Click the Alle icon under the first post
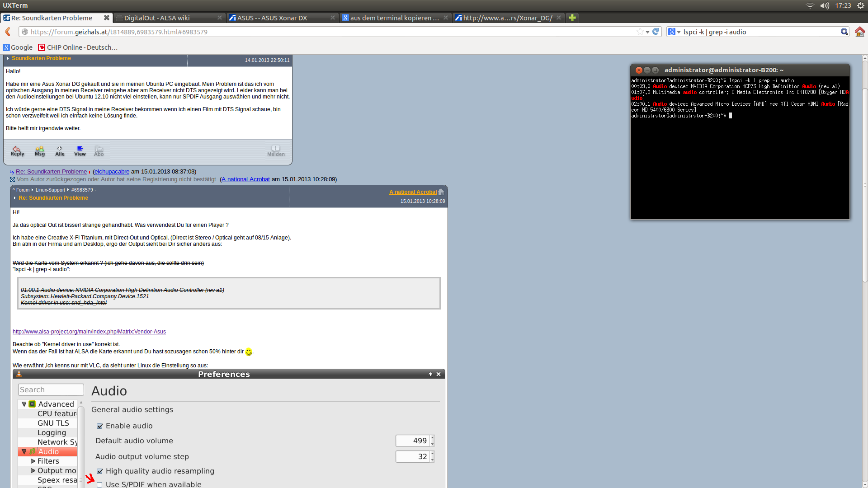The image size is (868, 488). point(60,151)
